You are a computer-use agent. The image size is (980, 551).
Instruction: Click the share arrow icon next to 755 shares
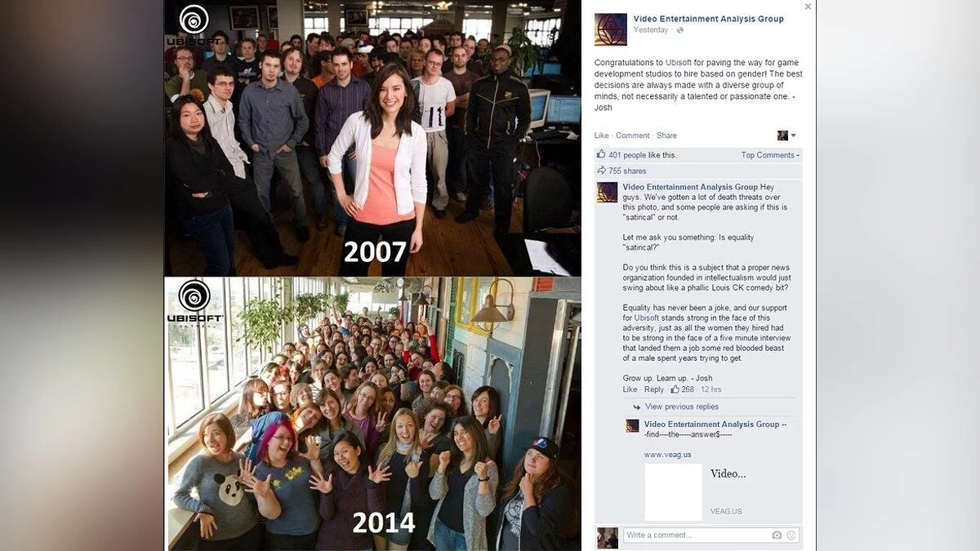602,171
